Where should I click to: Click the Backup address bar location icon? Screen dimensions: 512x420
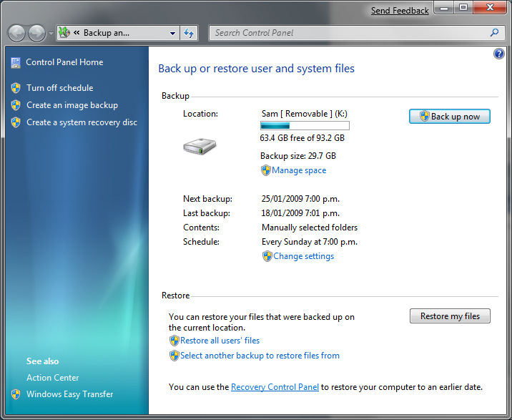click(64, 33)
